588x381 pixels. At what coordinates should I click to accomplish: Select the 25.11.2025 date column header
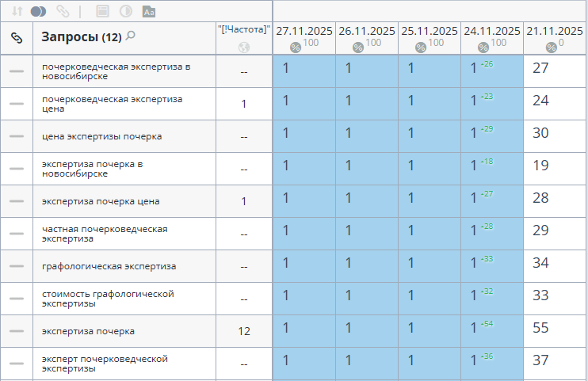coord(430,31)
